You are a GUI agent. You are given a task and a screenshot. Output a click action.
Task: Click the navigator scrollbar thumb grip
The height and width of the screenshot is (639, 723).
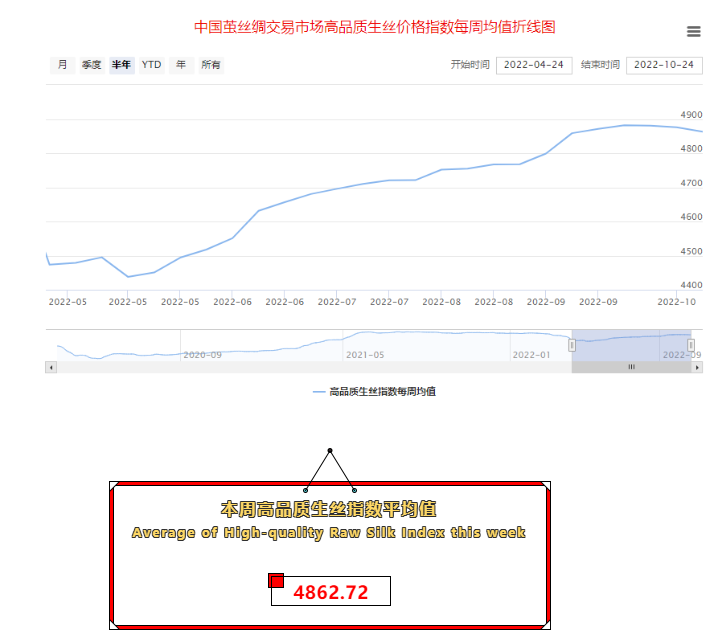point(631,368)
